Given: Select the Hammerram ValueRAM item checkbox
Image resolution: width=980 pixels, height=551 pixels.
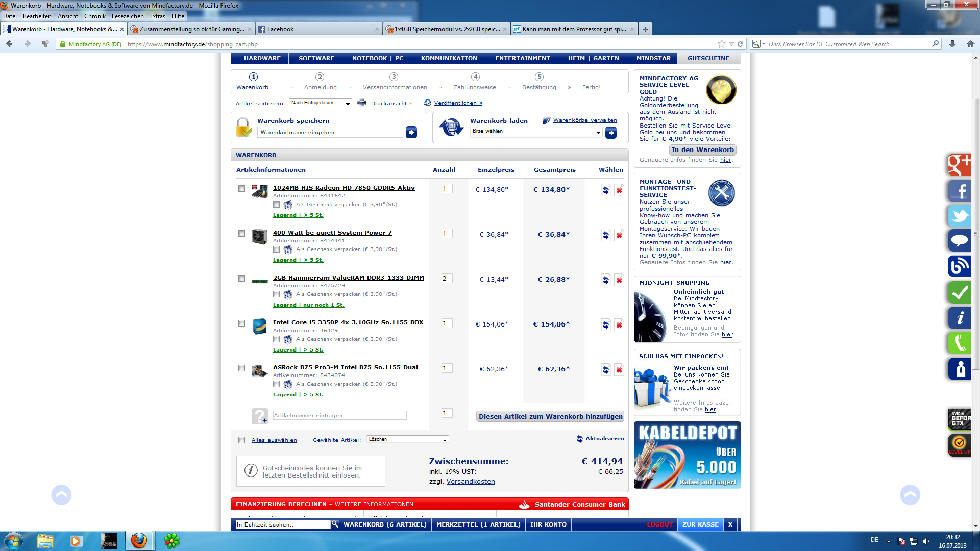Looking at the screenshot, I should tap(242, 279).
